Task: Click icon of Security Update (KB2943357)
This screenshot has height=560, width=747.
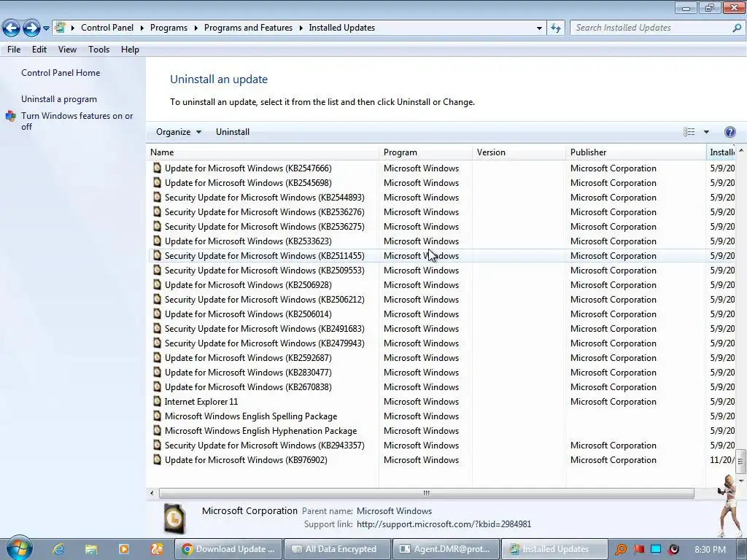Action: point(158,446)
